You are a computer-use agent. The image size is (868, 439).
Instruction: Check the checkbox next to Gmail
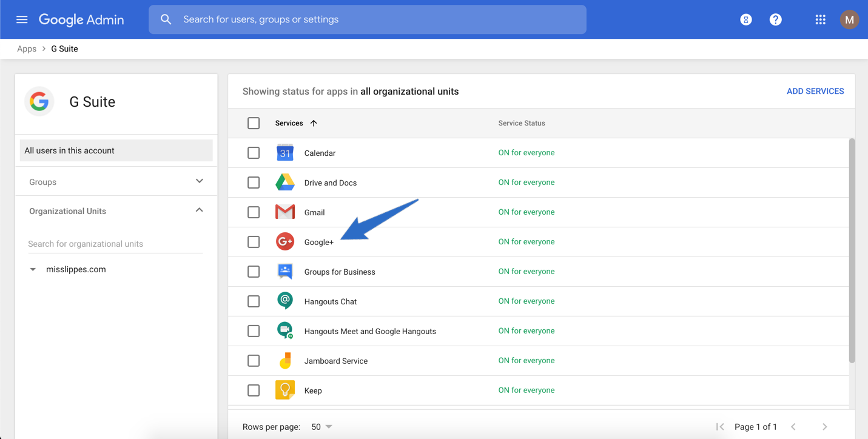(254, 212)
